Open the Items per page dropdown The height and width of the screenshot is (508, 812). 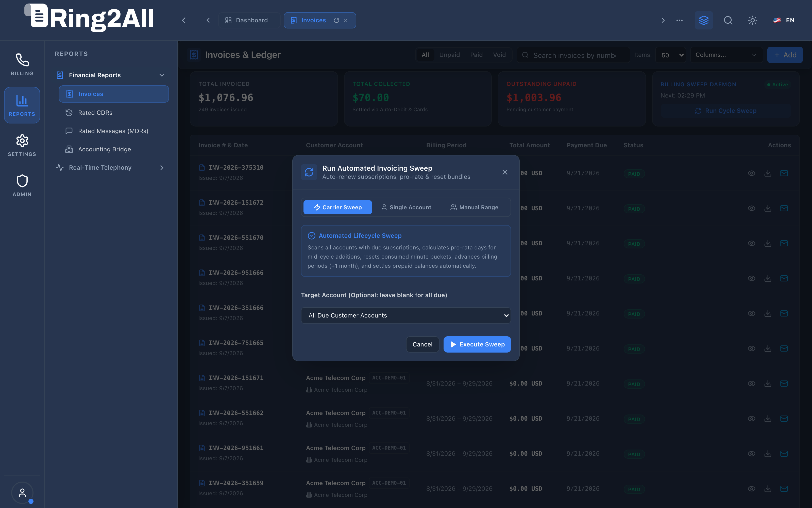click(x=671, y=55)
